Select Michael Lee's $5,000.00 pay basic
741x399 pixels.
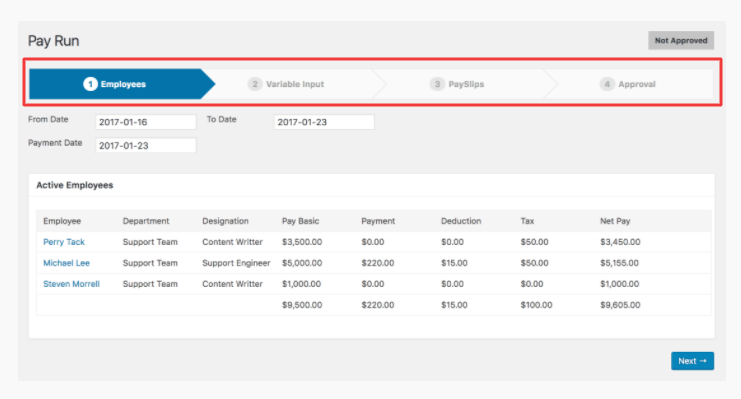click(302, 263)
